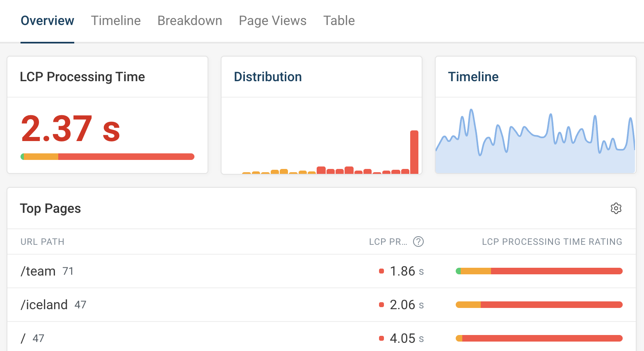
Task: Click the Top Pages heading
Action: tap(50, 208)
